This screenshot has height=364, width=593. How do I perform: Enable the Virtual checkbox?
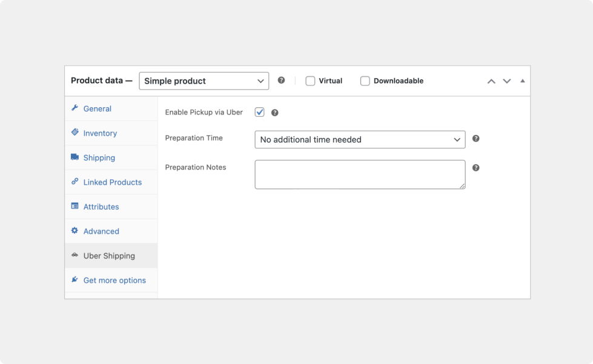pyautogui.click(x=310, y=81)
